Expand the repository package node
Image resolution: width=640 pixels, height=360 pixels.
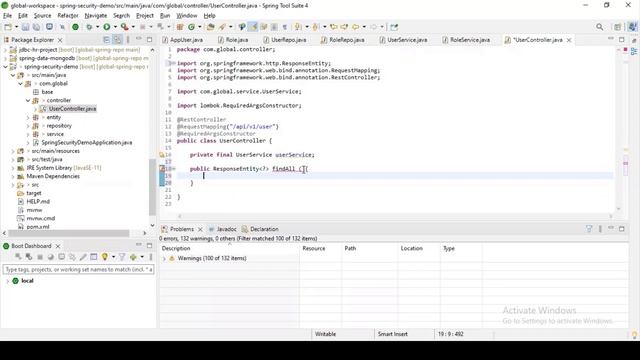coord(28,126)
